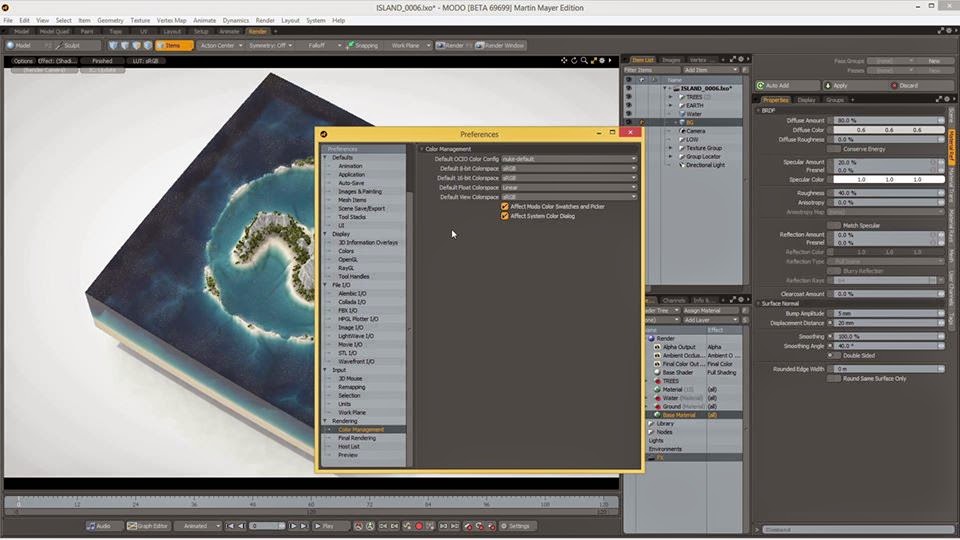Select the Directional Light item
960x540 pixels.
tap(705, 165)
